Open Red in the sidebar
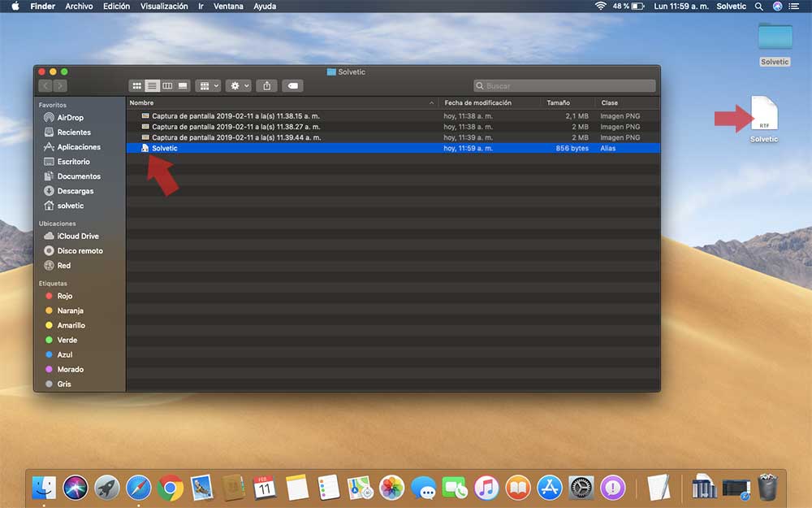The width and height of the screenshot is (812, 508). point(58,266)
